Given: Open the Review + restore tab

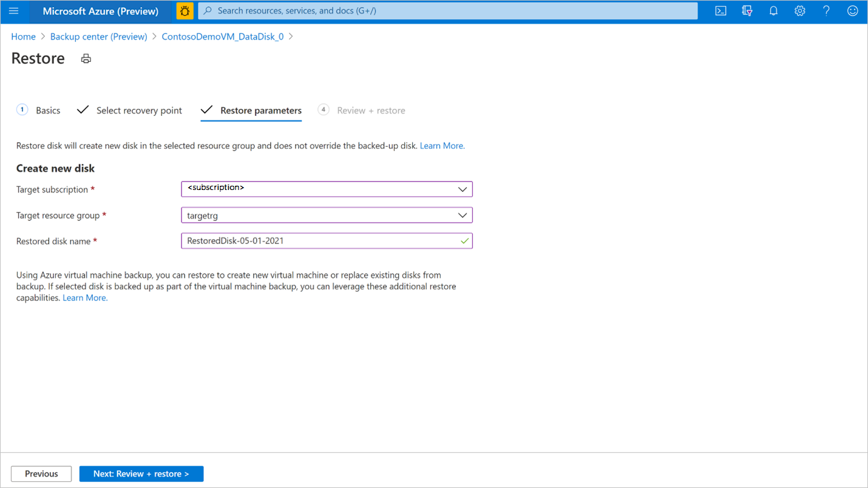Looking at the screenshot, I should [362, 110].
